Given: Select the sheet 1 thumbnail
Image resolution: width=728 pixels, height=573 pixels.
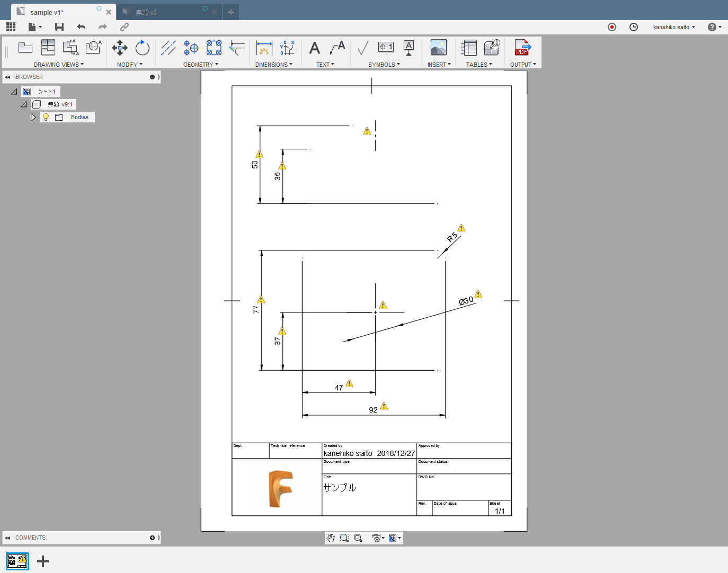Looking at the screenshot, I should point(17,561).
